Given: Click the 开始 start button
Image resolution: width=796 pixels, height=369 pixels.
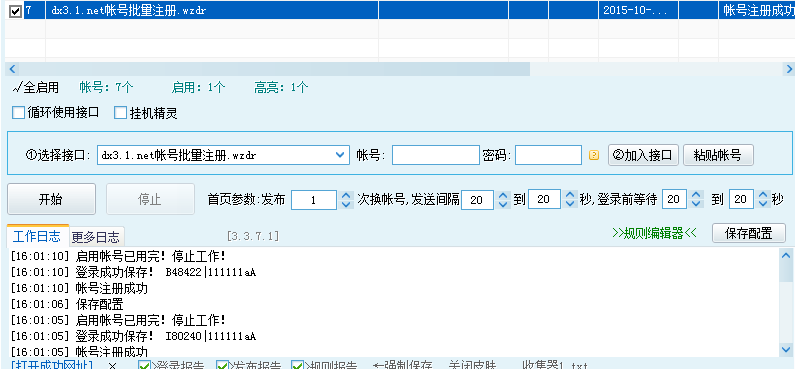Looking at the screenshot, I should pos(51,199).
